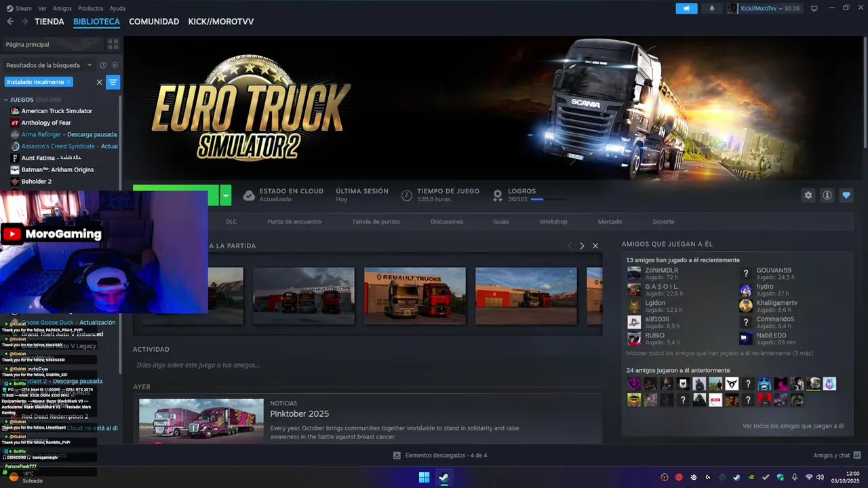Go to TIENDA section
The height and width of the screenshot is (488, 868).
[x=50, y=22]
